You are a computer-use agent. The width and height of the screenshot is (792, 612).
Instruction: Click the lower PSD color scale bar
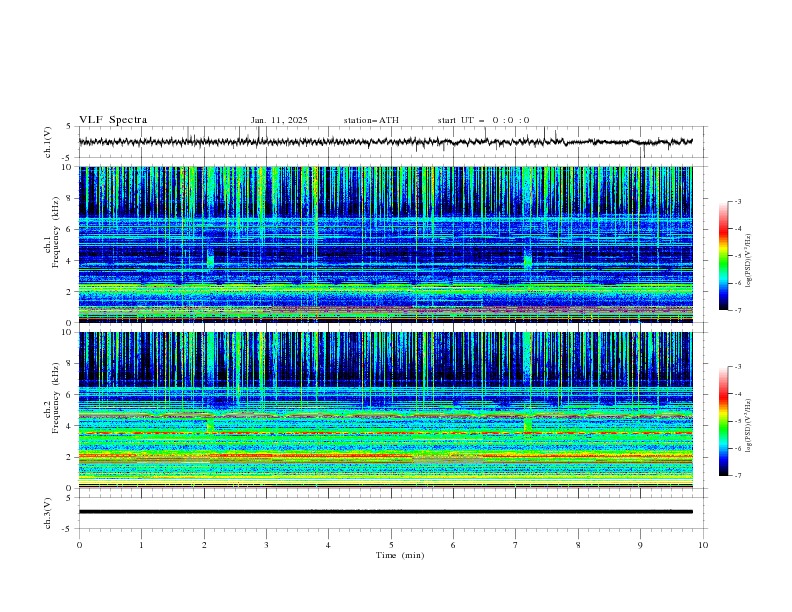point(723,421)
